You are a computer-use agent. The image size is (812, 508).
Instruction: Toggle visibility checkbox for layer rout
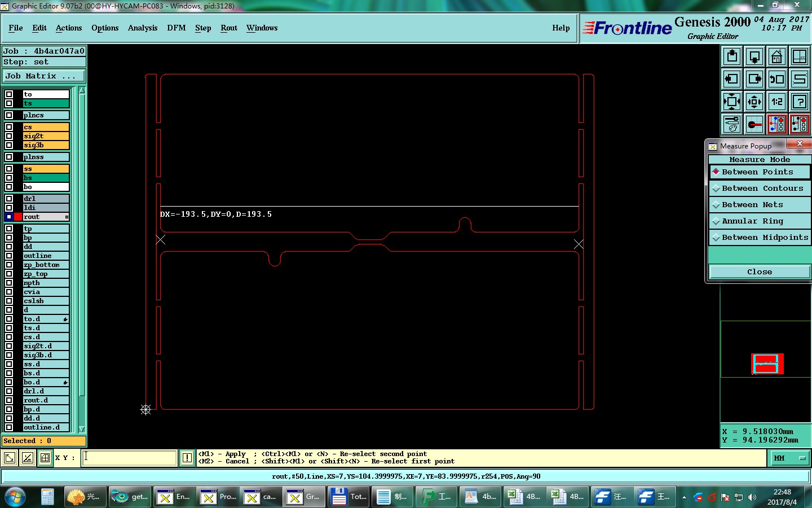(x=9, y=217)
